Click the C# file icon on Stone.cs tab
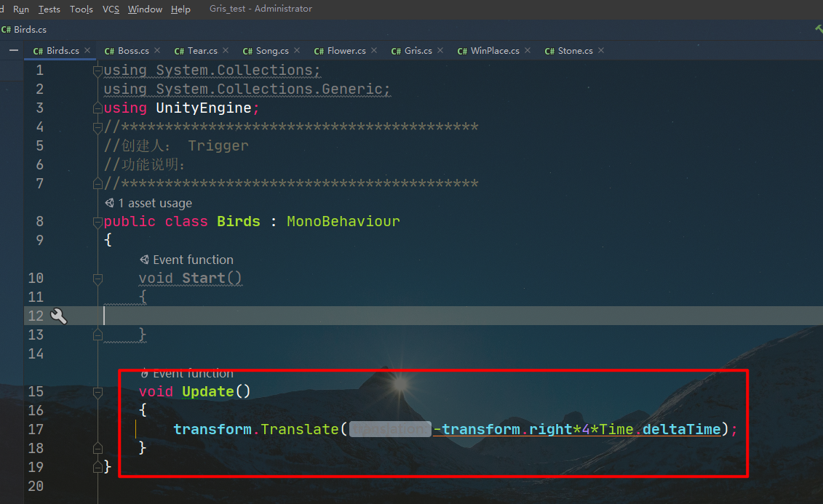The image size is (823, 504). (549, 51)
